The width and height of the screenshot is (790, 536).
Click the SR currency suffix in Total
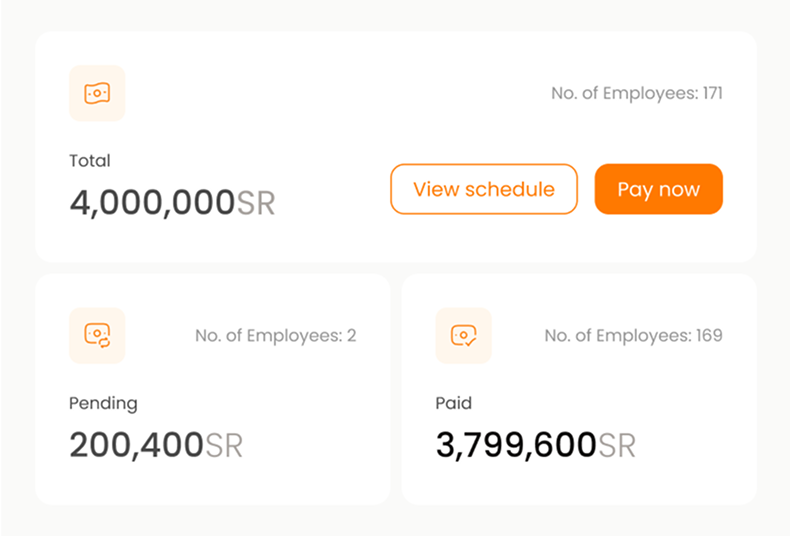(x=256, y=203)
